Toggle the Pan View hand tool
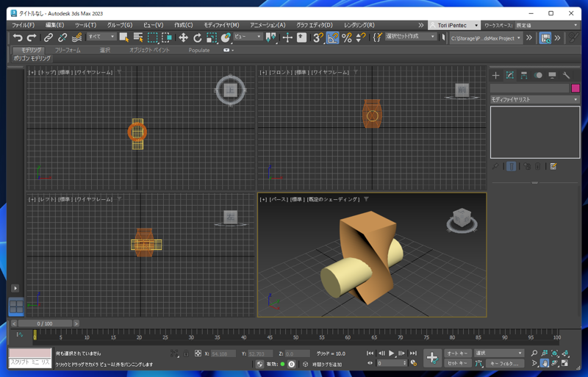 544,363
